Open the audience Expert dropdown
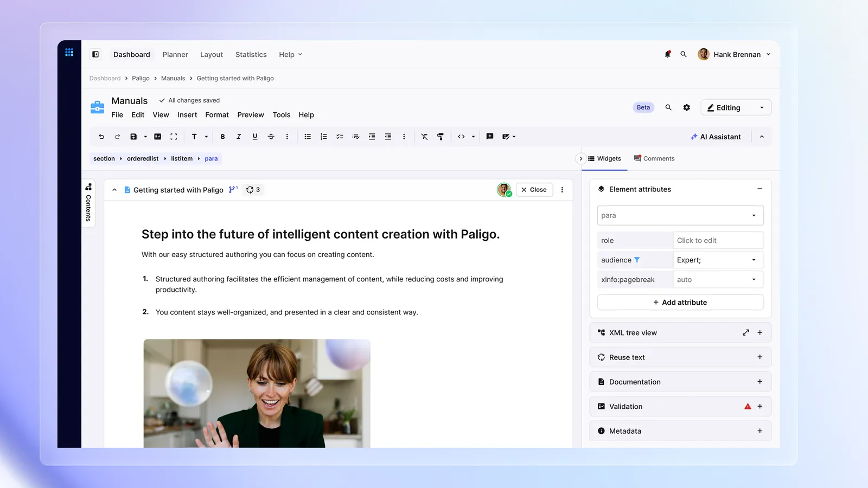The image size is (868, 488). (718, 260)
